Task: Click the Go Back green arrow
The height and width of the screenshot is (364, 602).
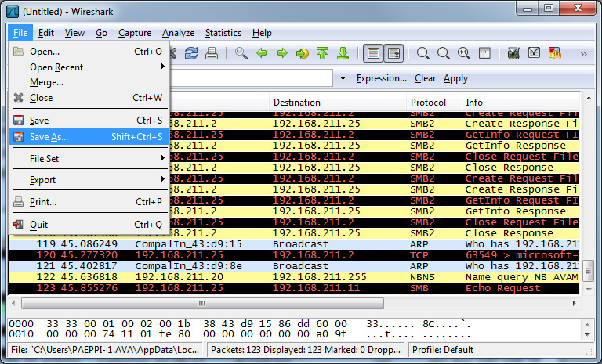Action: [262, 54]
